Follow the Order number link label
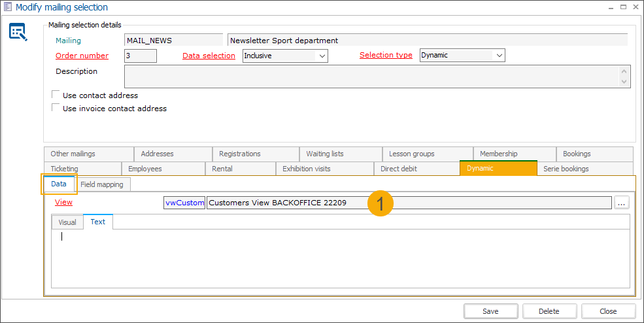 coord(82,56)
